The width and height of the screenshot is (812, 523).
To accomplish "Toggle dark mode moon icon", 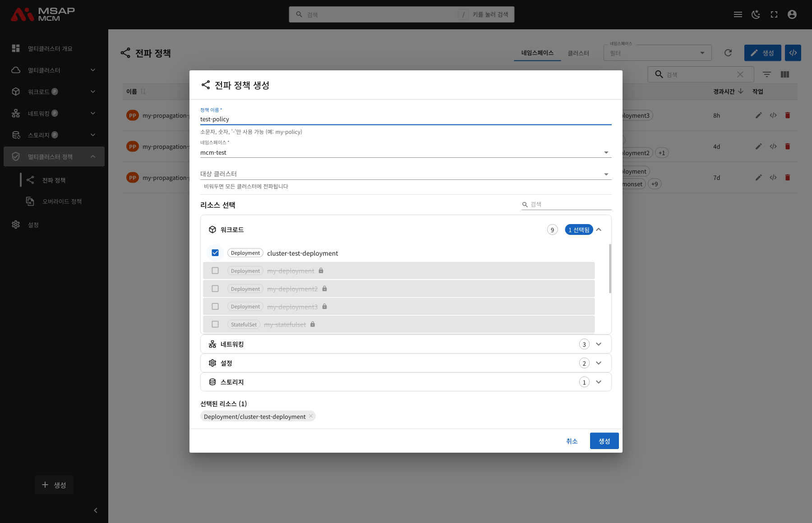I will click(756, 14).
